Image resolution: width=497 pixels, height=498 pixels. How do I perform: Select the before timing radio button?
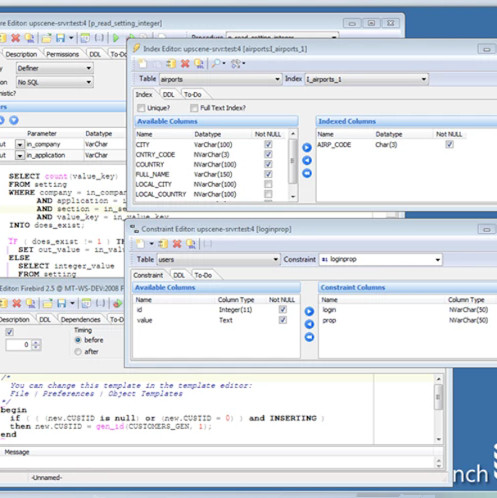78,340
